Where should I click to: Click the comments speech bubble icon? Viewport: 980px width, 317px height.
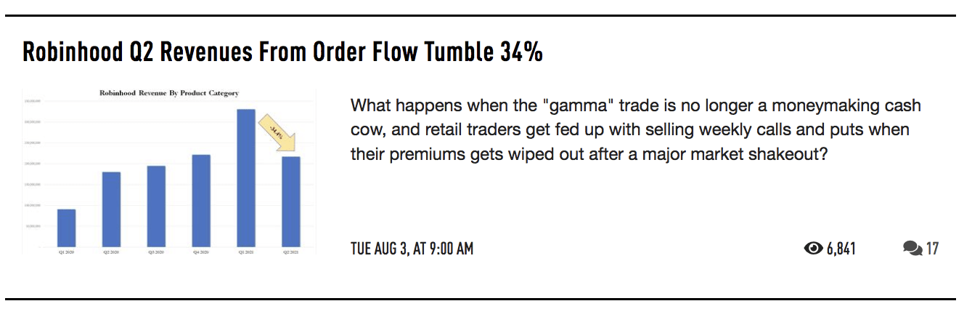912,249
